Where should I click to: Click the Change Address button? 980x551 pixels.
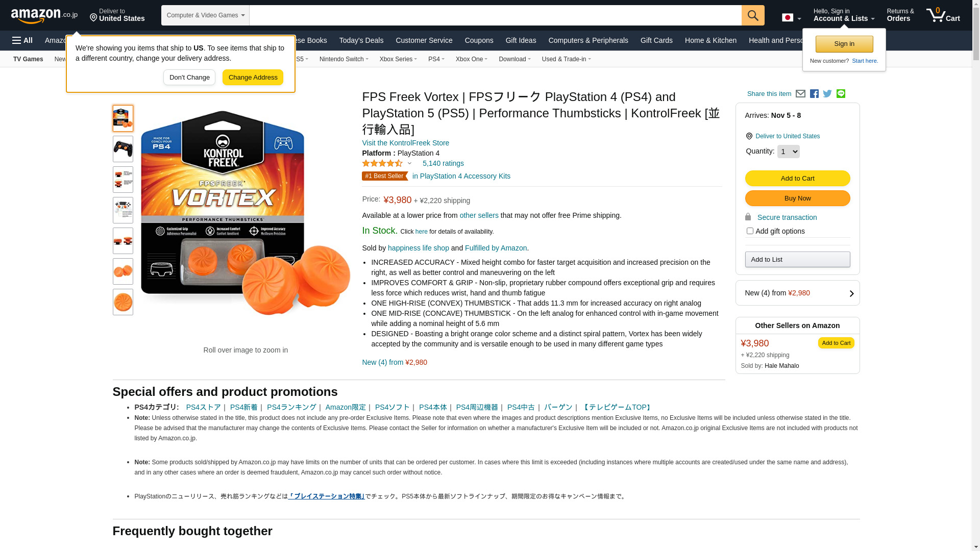tap(253, 78)
